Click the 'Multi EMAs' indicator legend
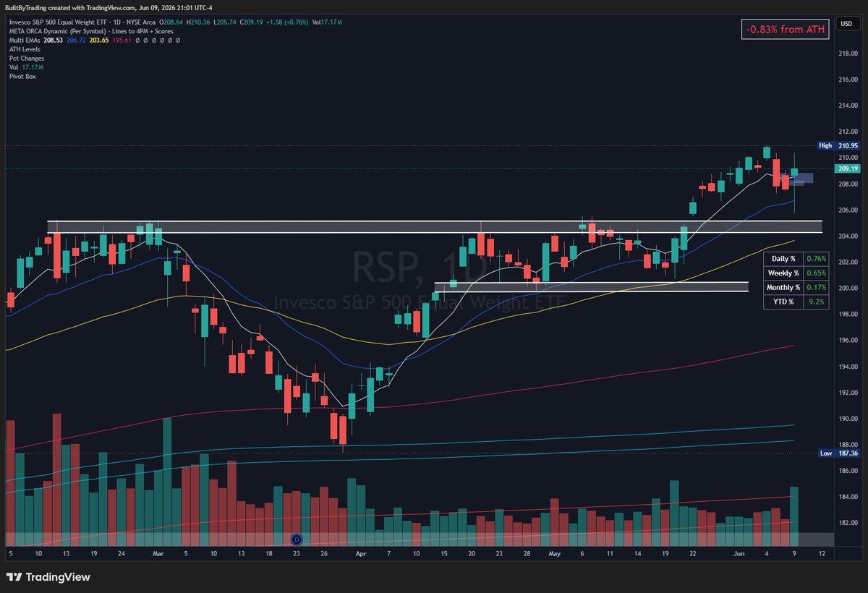Image resolution: width=868 pixels, height=593 pixels. pyautogui.click(x=24, y=40)
